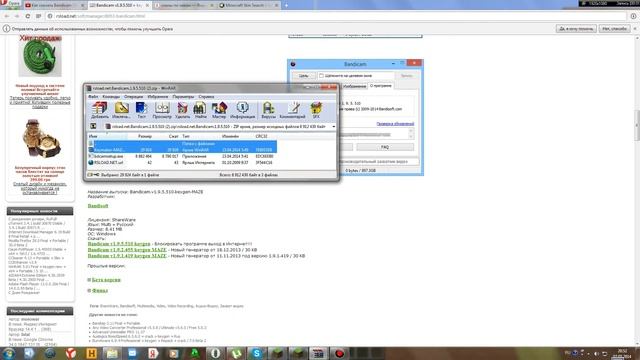Click the Цель button in Bandicam
The image size is (640, 360).
pos(303,76)
